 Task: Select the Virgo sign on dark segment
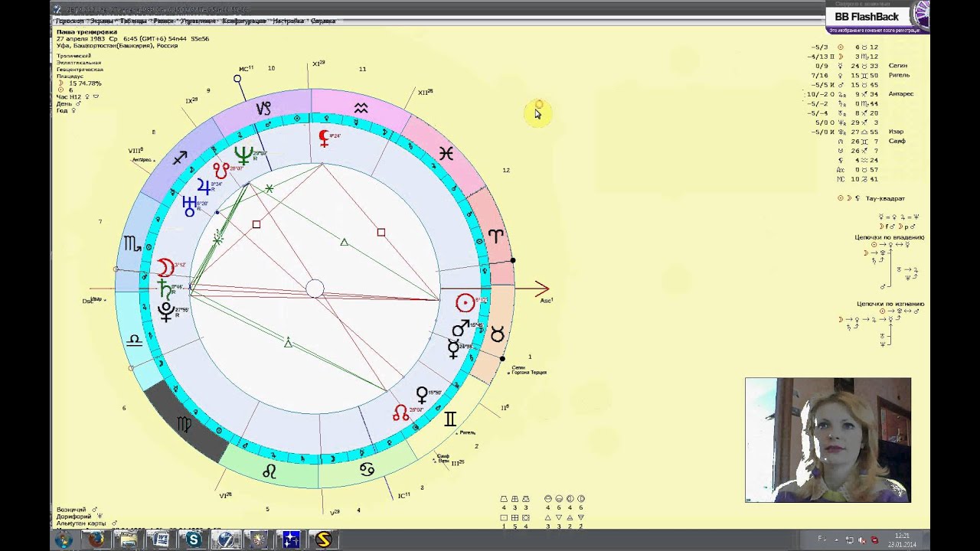click(184, 423)
